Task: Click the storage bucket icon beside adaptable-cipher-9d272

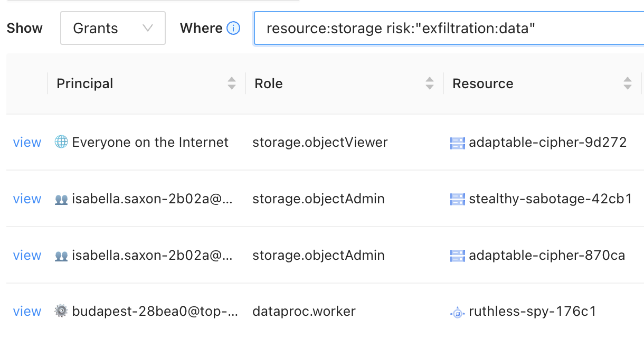Action: coord(457,142)
